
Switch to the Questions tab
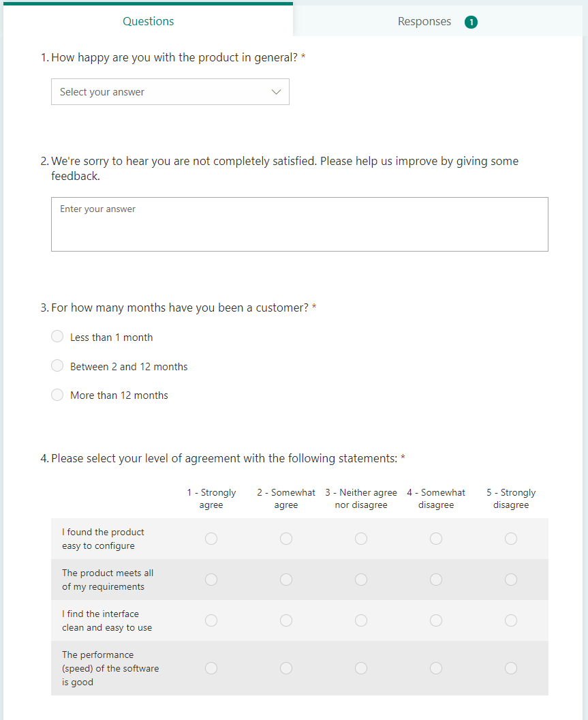pos(148,21)
